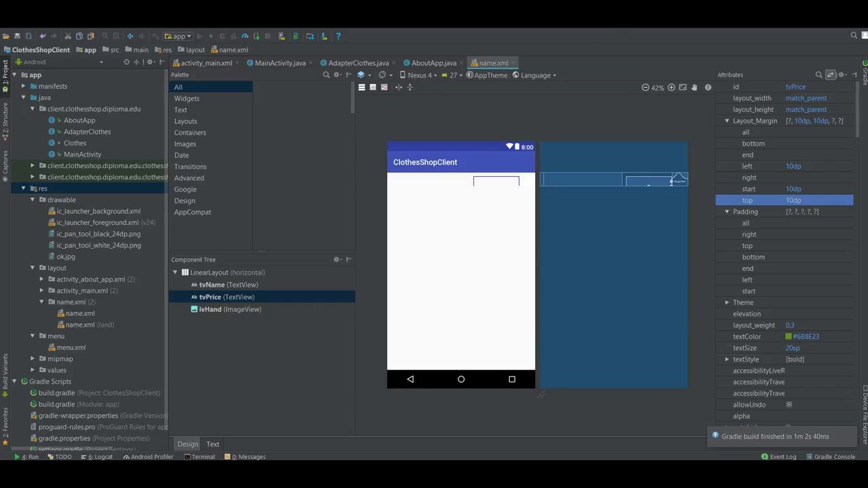Click the textColor green color swatch

point(789,337)
